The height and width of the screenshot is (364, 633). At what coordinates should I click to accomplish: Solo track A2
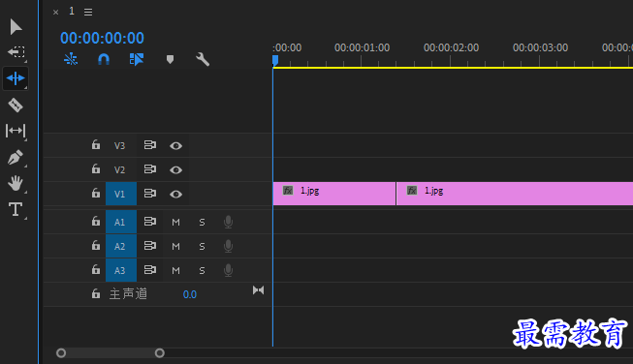point(202,246)
